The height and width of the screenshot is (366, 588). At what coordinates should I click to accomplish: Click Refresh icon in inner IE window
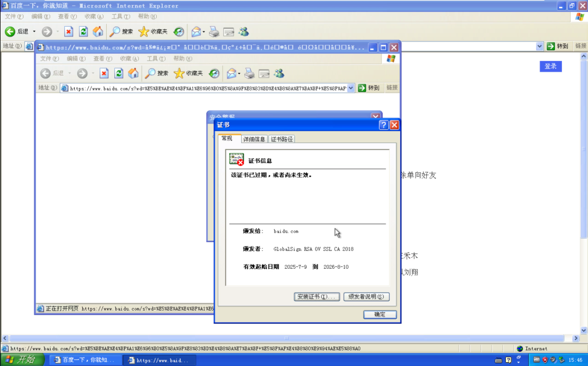point(119,73)
